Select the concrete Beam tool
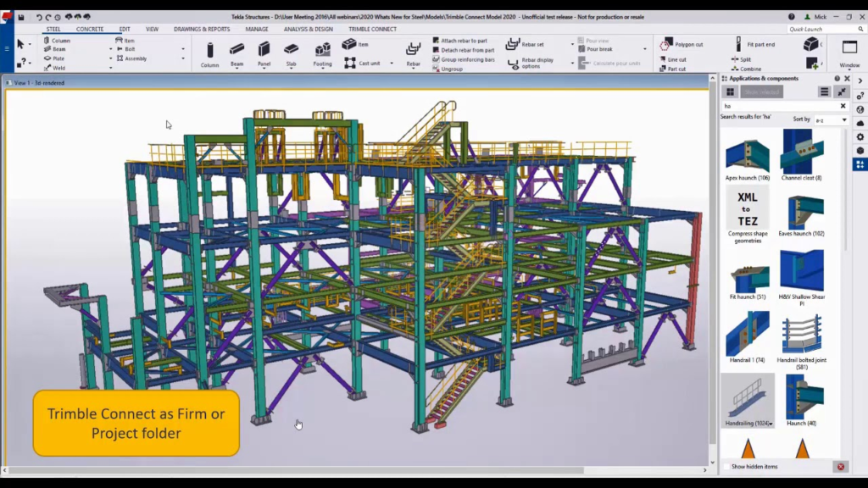This screenshot has height=488, width=868. (237, 55)
